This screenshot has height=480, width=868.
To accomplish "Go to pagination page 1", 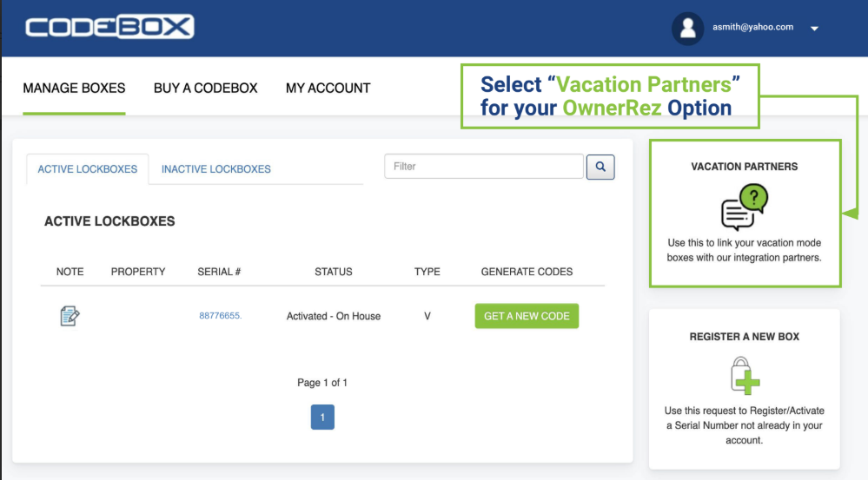I will [x=322, y=418].
